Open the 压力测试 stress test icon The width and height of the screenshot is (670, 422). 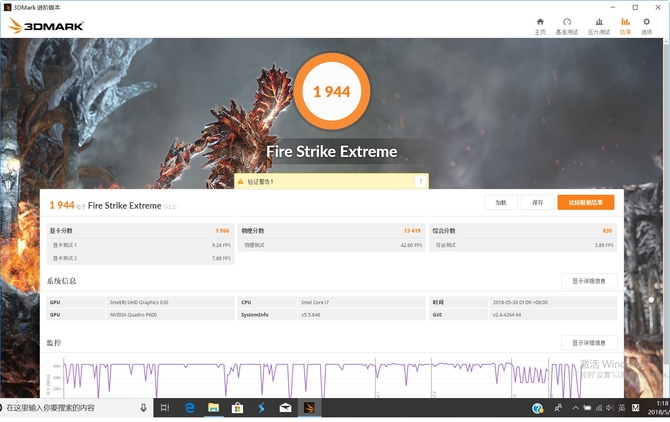(x=598, y=25)
